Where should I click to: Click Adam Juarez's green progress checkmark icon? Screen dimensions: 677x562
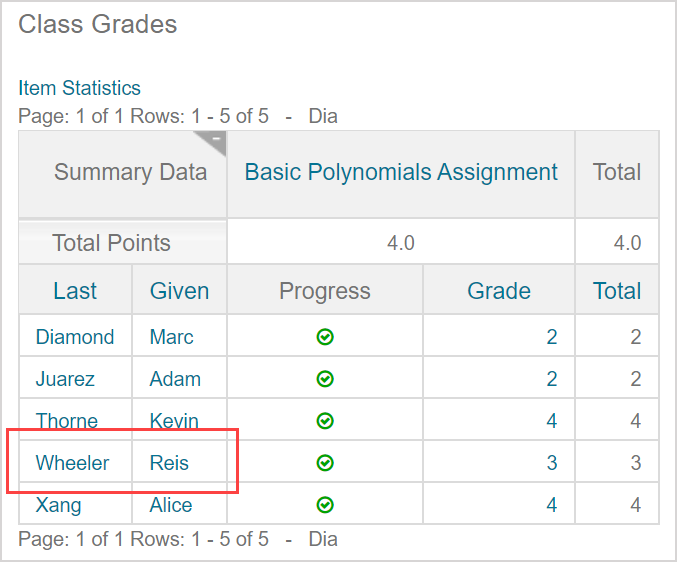tap(325, 379)
